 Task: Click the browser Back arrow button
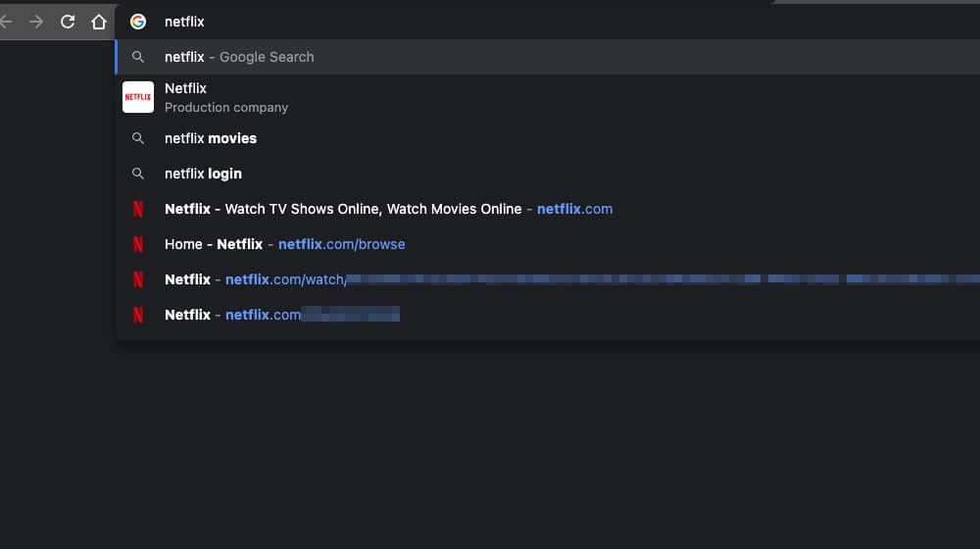(x=6, y=22)
